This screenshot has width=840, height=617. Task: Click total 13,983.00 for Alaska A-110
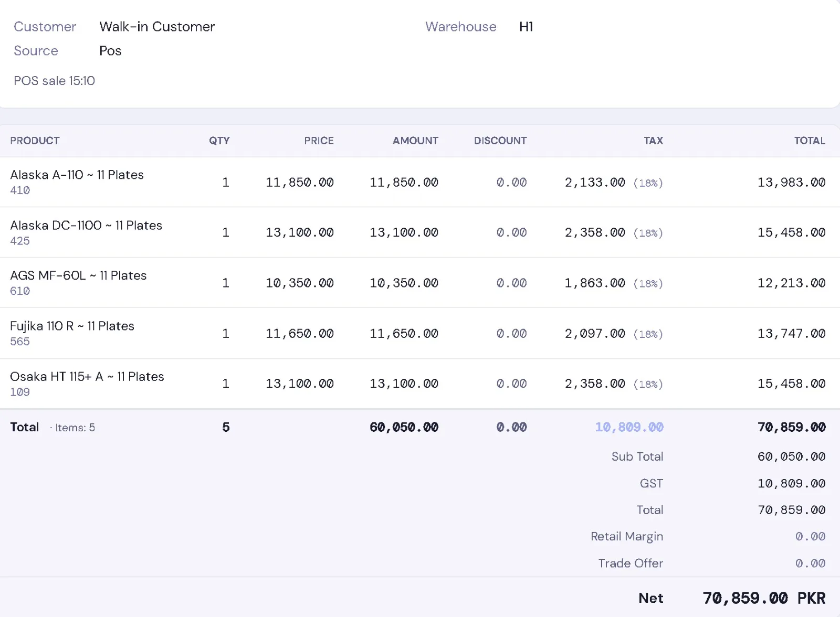(792, 183)
